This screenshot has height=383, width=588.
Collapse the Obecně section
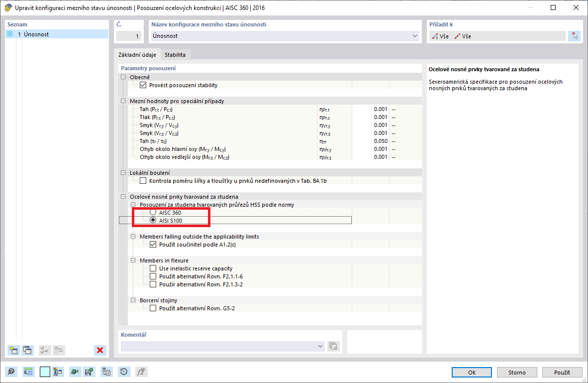[122, 77]
